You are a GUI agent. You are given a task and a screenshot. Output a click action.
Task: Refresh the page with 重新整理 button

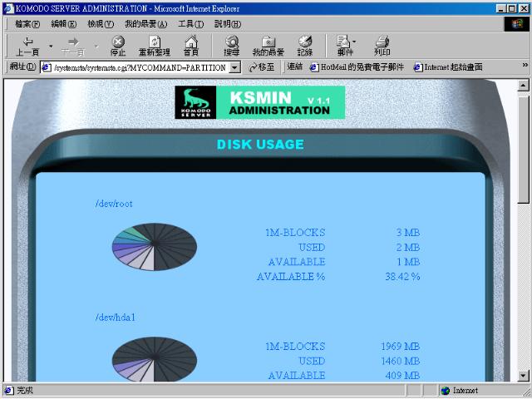coord(154,45)
